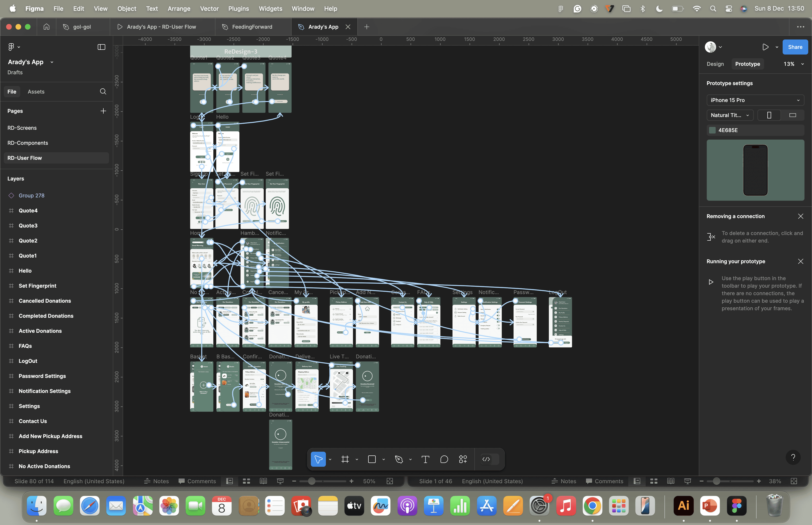812x525 pixels.
Task: Open the Actions/resources panel from the toolbar
Action: (463, 459)
